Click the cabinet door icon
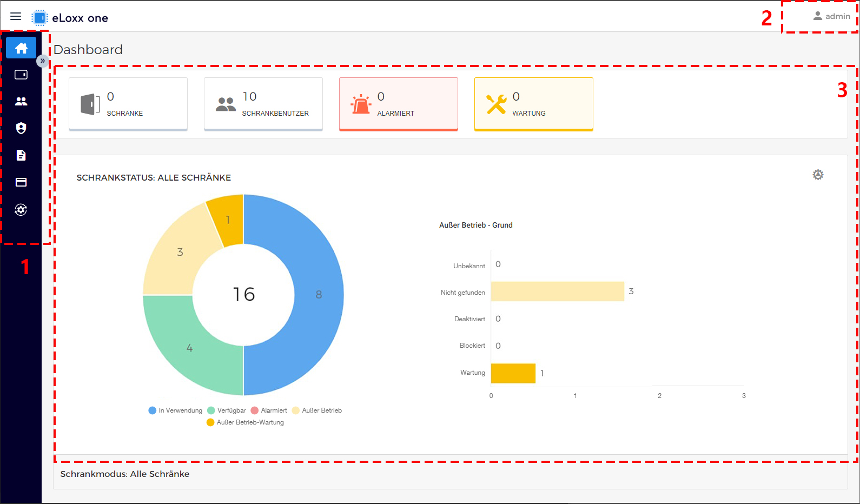Viewport: 860px width, 504px height. 90,104
